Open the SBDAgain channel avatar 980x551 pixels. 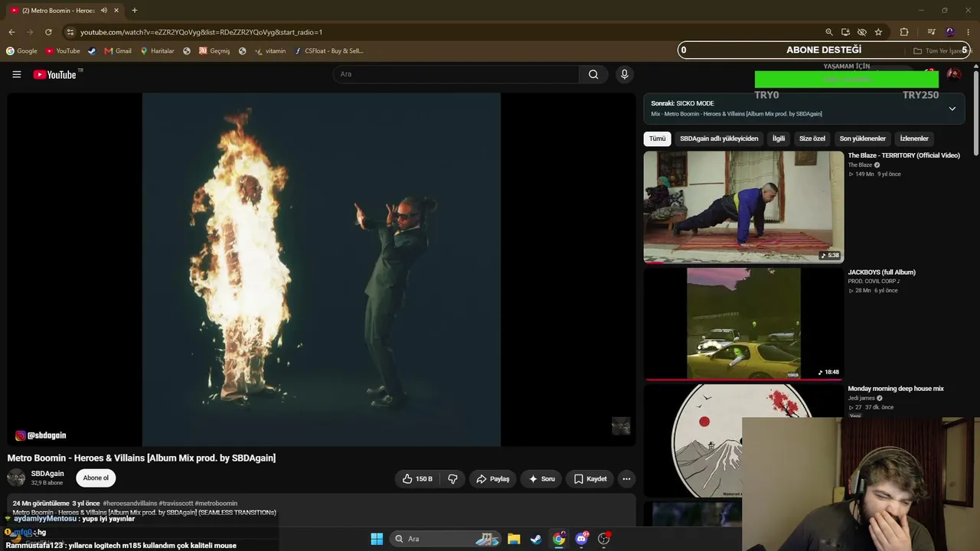tap(16, 478)
